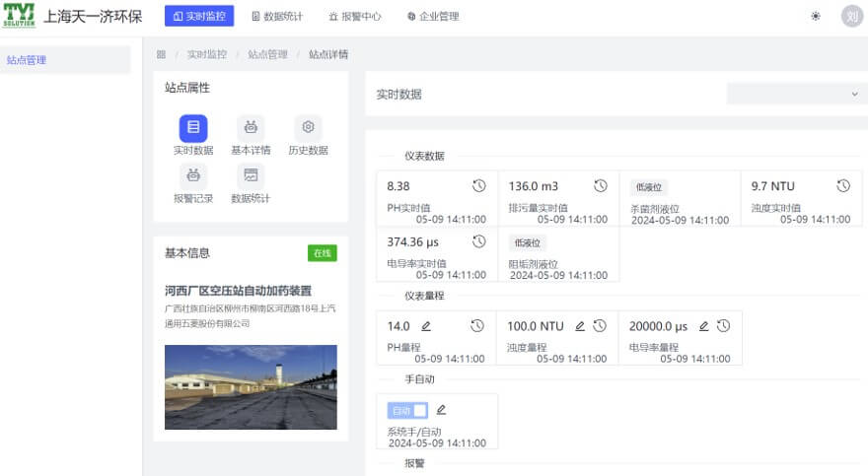
Task: Click history icon for 浊度实时值 9.7 NTU
Action: click(x=843, y=186)
